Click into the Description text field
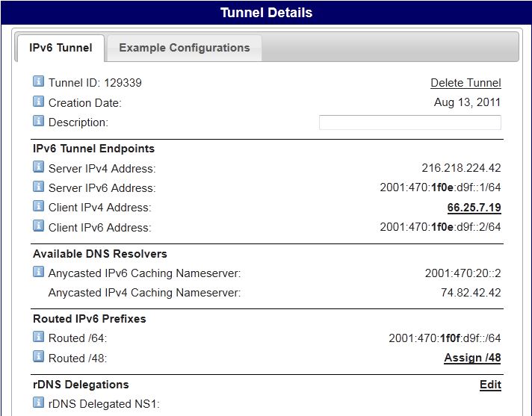532x416 pixels. coord(409,122)
